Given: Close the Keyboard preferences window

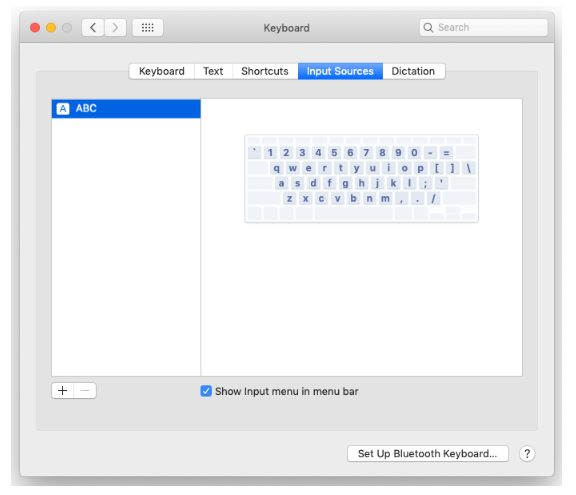Looking at the screenshot, I should 35,28.
